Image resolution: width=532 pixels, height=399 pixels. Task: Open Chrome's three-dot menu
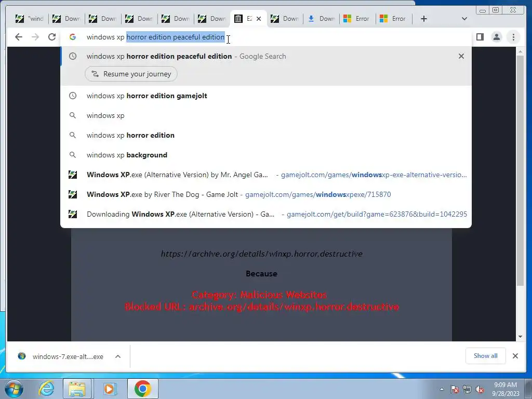(513, 37)
